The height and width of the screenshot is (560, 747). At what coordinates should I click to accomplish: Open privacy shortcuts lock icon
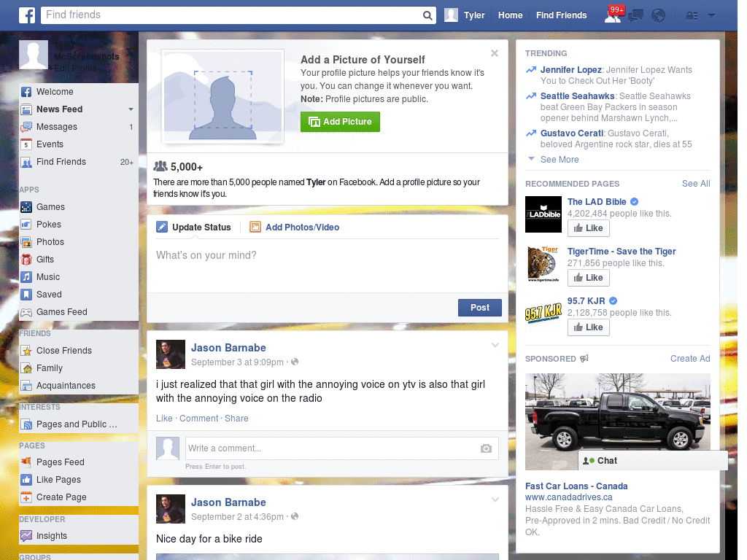[x=692, y=16]
